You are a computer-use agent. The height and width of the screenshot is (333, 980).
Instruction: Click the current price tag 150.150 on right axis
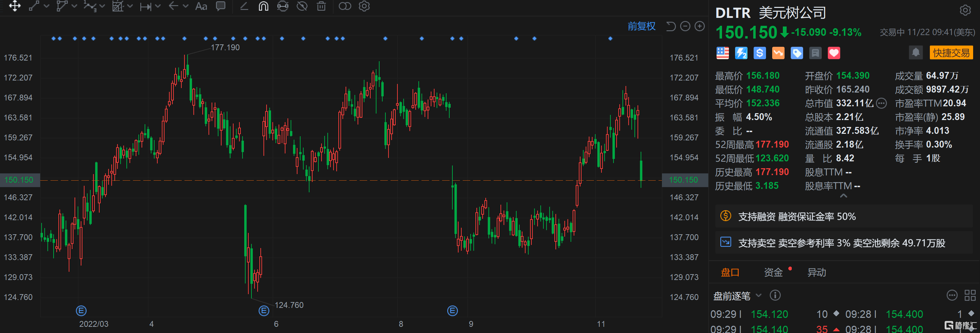[684, 180]
